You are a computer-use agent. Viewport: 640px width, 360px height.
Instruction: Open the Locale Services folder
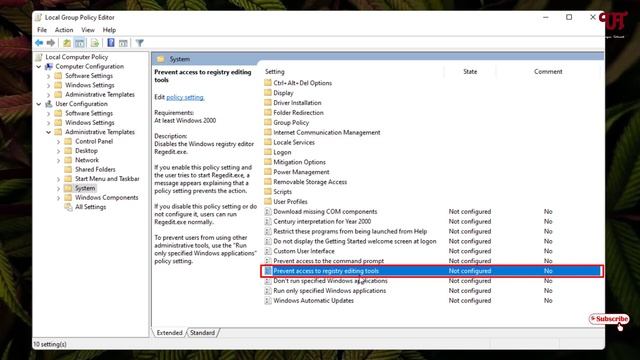[x=294, y=142]
